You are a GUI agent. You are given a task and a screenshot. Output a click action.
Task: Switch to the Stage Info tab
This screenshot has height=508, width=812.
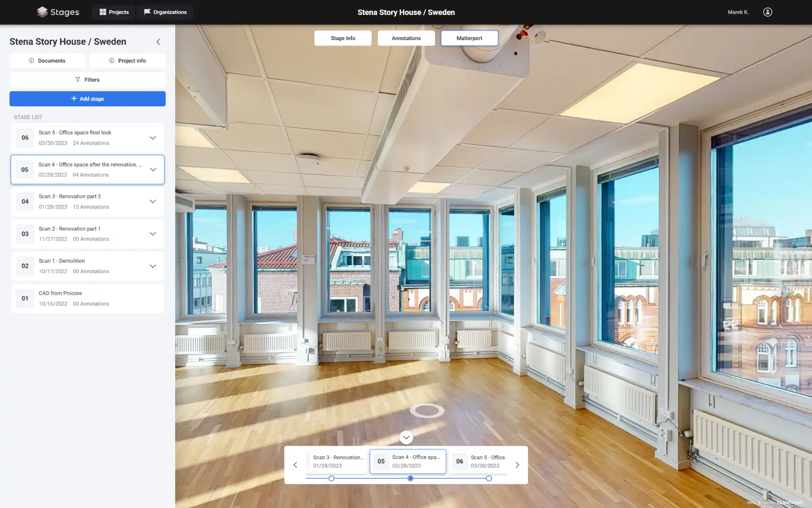pos(343,38)
